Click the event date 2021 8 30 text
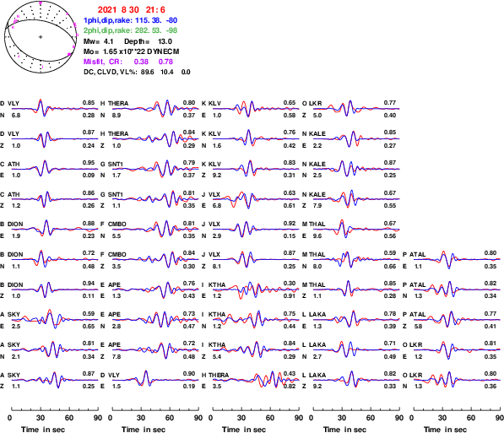The image size is (504, 433). [118, 10]
